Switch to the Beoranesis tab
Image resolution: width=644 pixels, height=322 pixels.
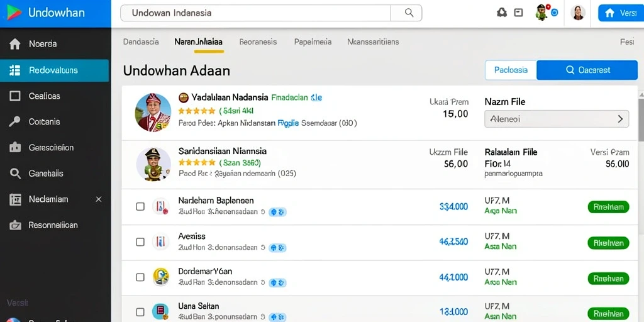(x=258, y=42)
